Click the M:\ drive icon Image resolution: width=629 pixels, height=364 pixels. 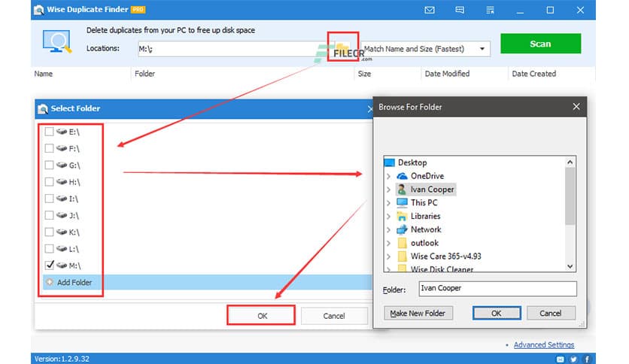62,265
